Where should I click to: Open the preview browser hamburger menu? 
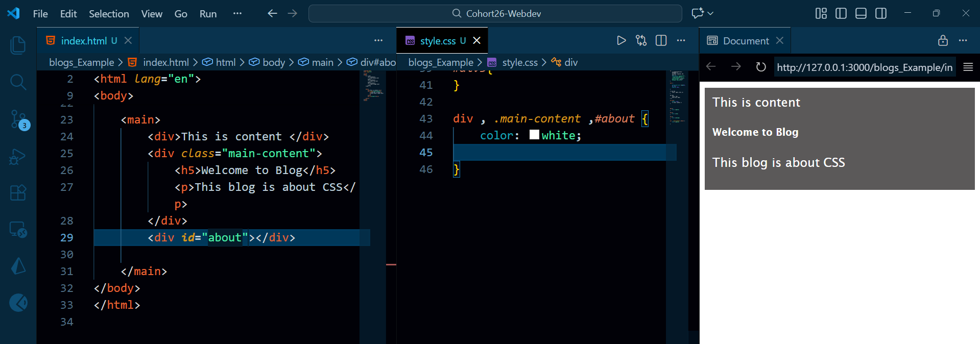[968, 67]
